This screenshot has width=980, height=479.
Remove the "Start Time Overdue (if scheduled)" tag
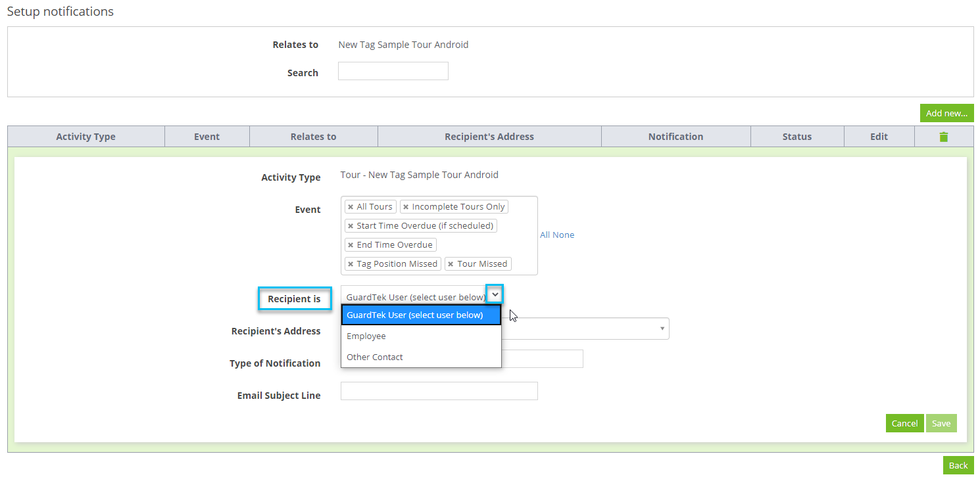pos(351,225)
